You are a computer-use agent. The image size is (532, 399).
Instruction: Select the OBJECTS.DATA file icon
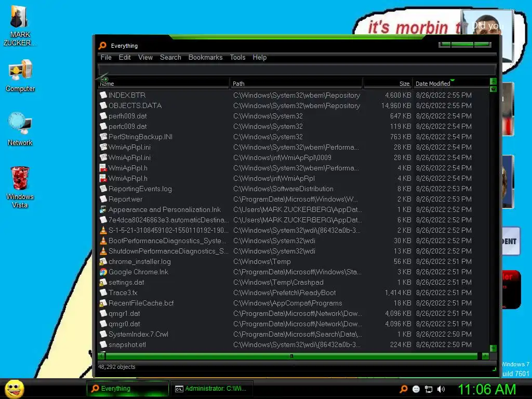pyautogui.click(x=103, y=105)
